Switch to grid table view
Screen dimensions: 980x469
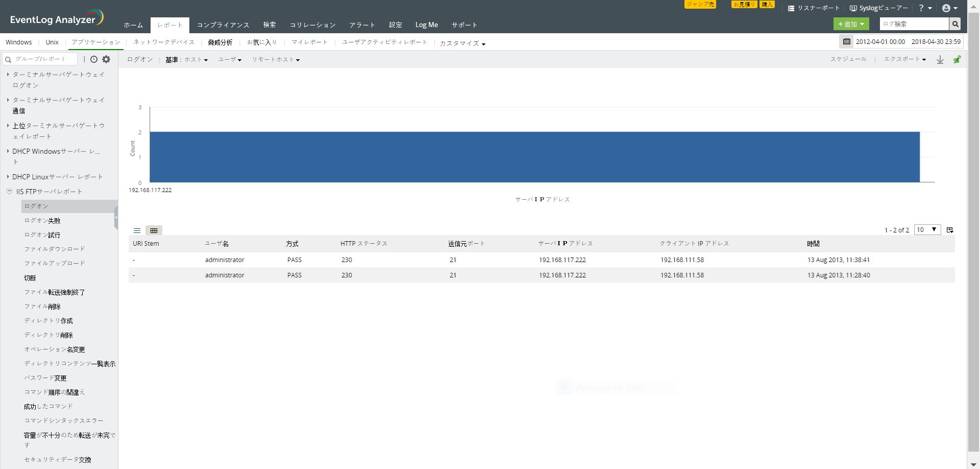pyautogui.click(x=154, y=230)
